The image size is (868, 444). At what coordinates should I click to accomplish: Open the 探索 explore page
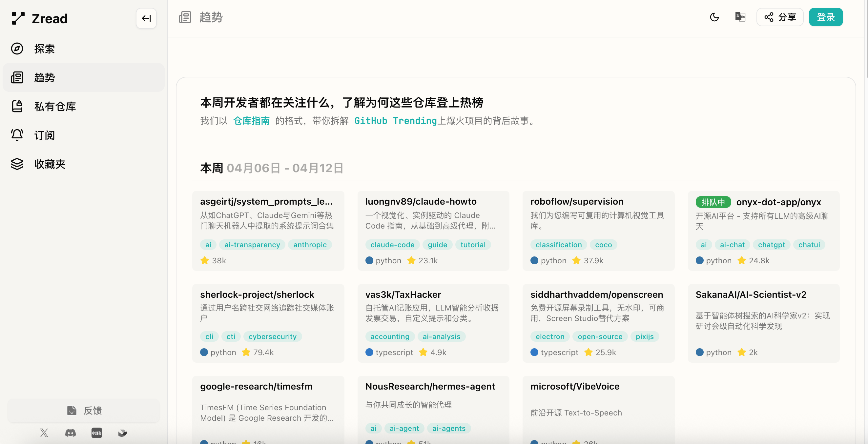(x=44, y=49)
